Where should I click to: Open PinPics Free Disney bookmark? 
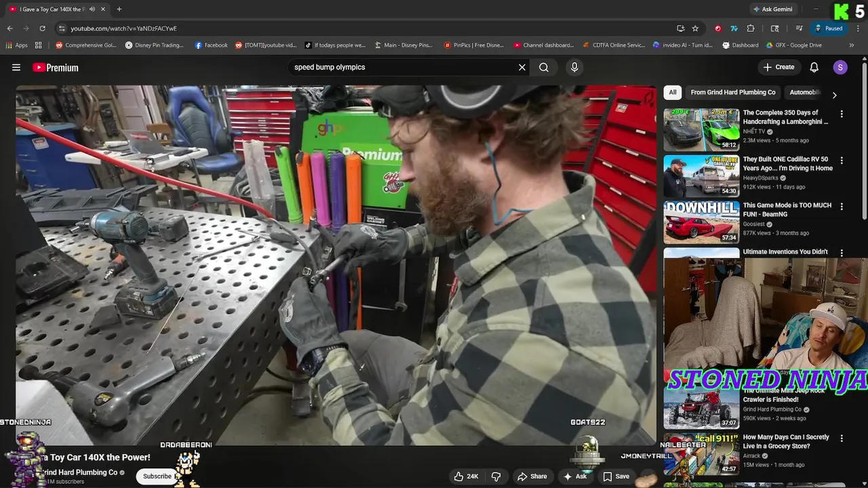474,45
